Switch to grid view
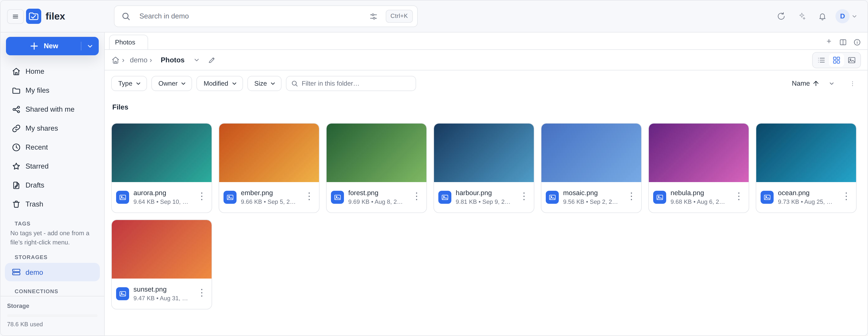The height and width of the screenshot is (336, 868). pyautogui.click(x=836, y=60)
